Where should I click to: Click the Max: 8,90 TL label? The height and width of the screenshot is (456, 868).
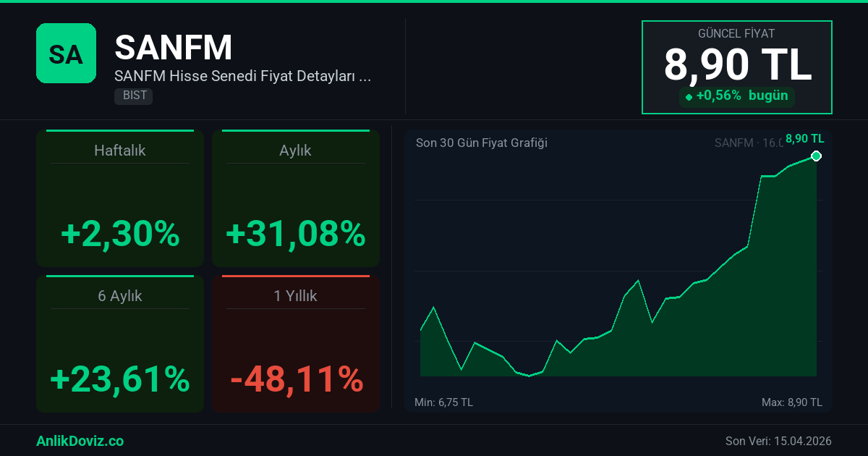click(x=791, y=402)
